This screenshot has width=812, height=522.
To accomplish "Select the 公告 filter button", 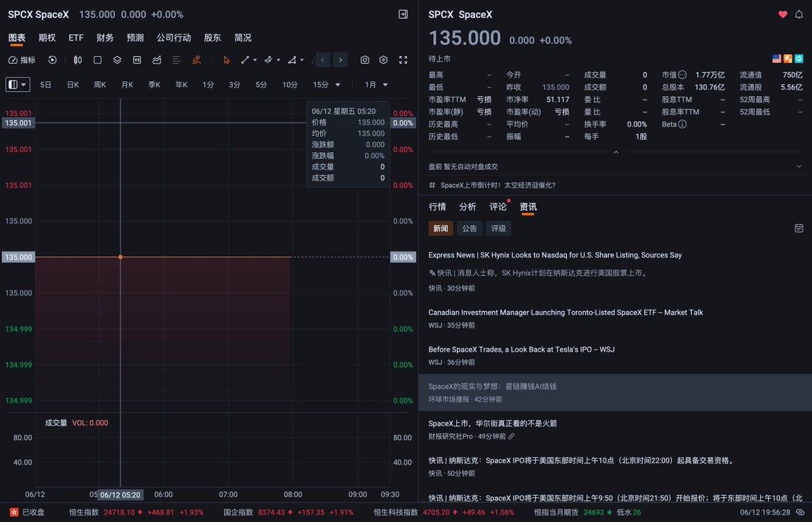I will [x=470, y=229].
